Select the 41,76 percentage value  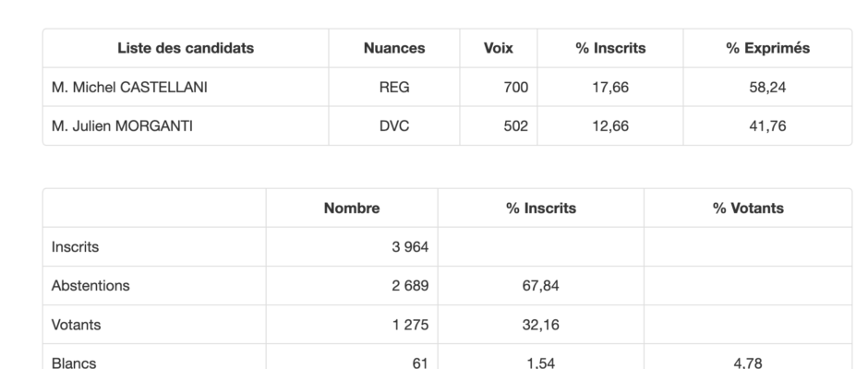pyautogui.click(x=767, y=126)
